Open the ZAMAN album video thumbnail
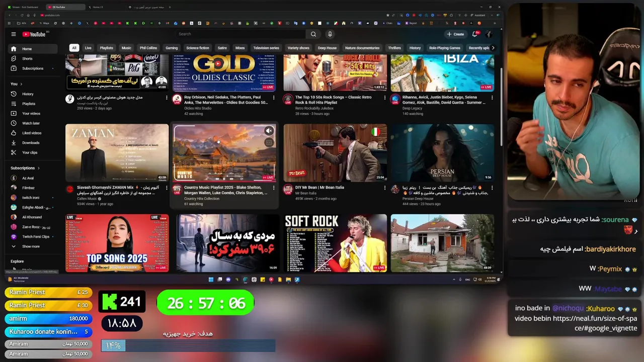This screenshot has width=644, height=362. 117,153
